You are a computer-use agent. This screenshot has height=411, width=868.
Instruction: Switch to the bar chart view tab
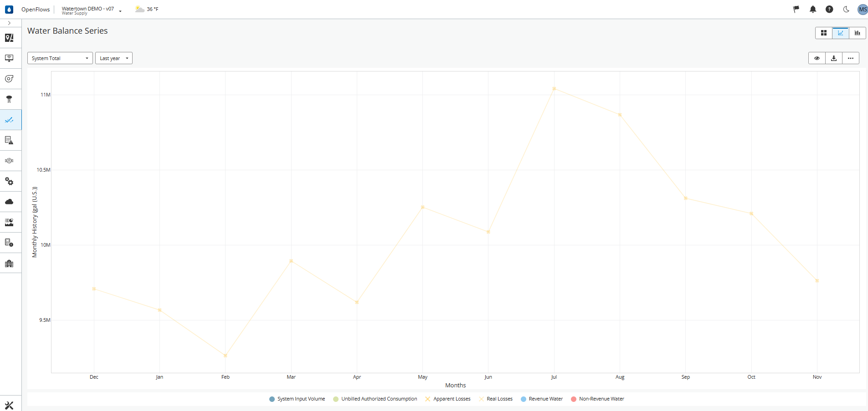858,33
